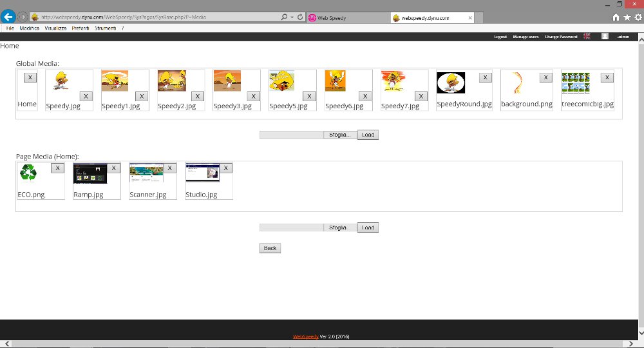Open Speedy7.jpg thumbnail
Viewport: 644px width, 348px height.
393,81
